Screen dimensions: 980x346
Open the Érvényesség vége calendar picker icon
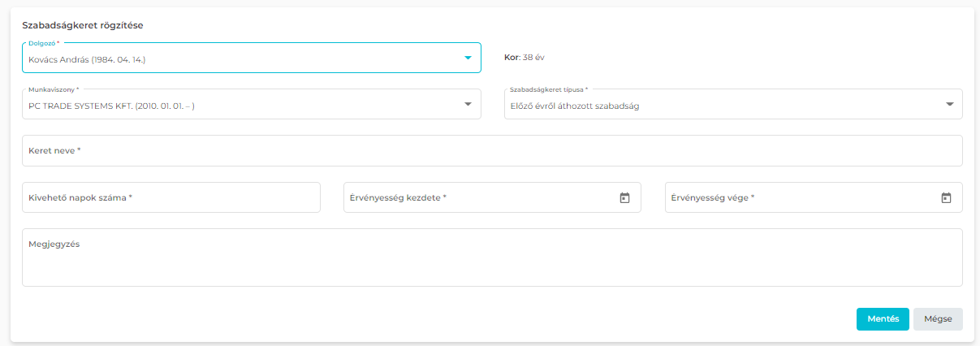pos(946,197)
